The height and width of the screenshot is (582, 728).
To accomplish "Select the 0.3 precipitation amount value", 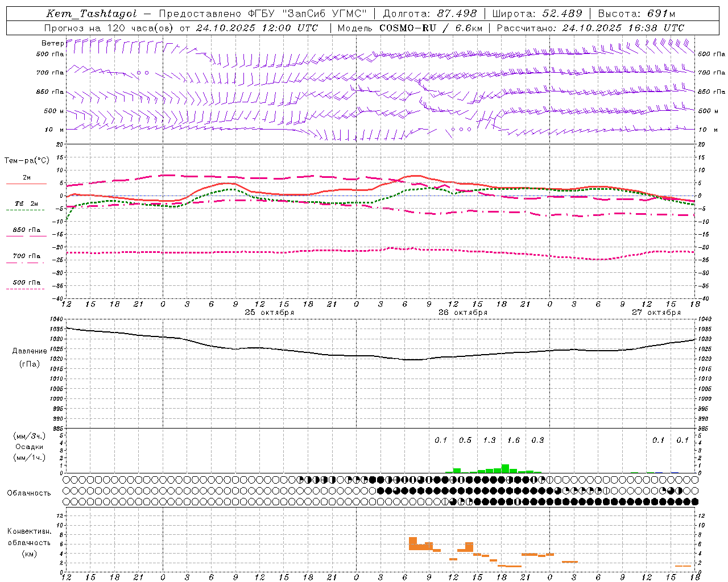I will click(537, 440).
